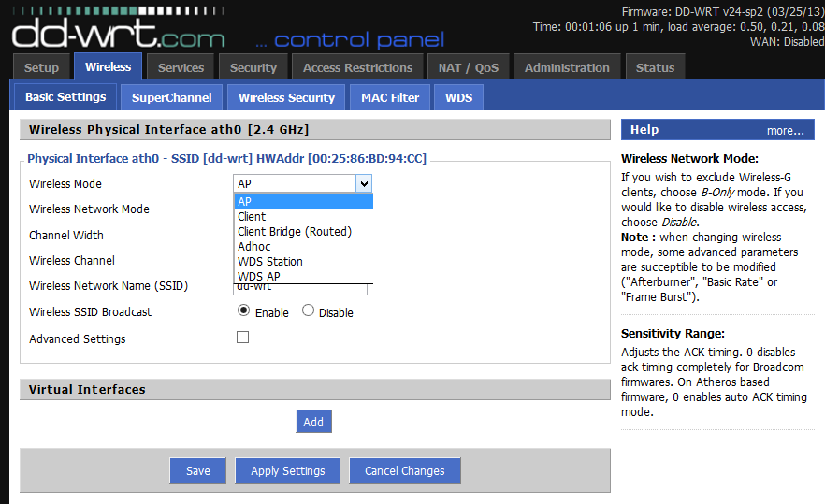
Task: Click the Wireless Network Mode label
Action: [x=89, y=209]
